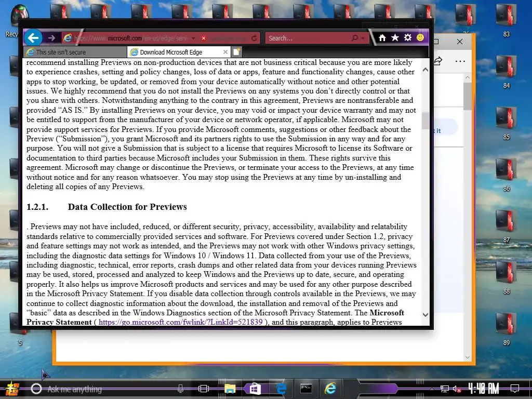The height and width of the screenshot is (399, 532).
Task: Select the desktop icon labeled 85
Action: tap(506, 124)
